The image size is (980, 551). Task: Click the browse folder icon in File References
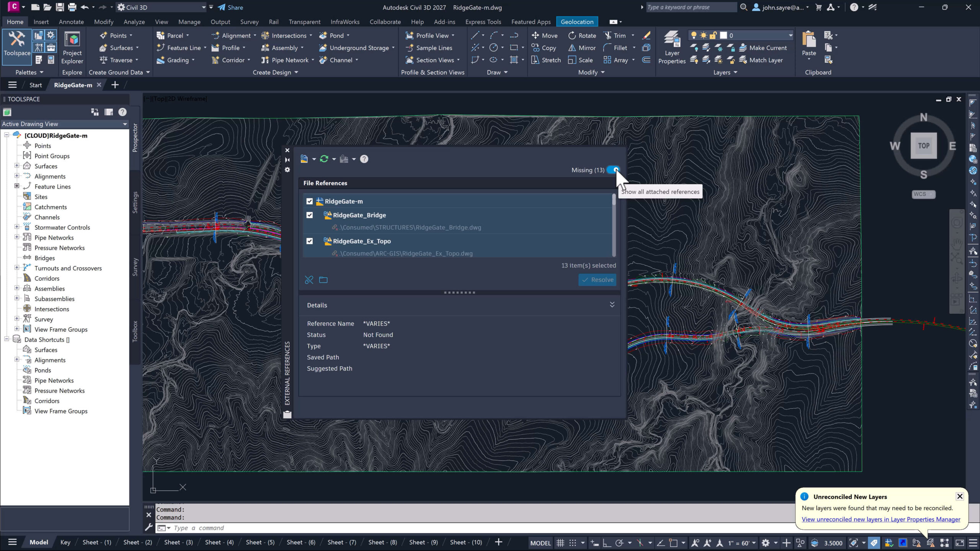323,280
